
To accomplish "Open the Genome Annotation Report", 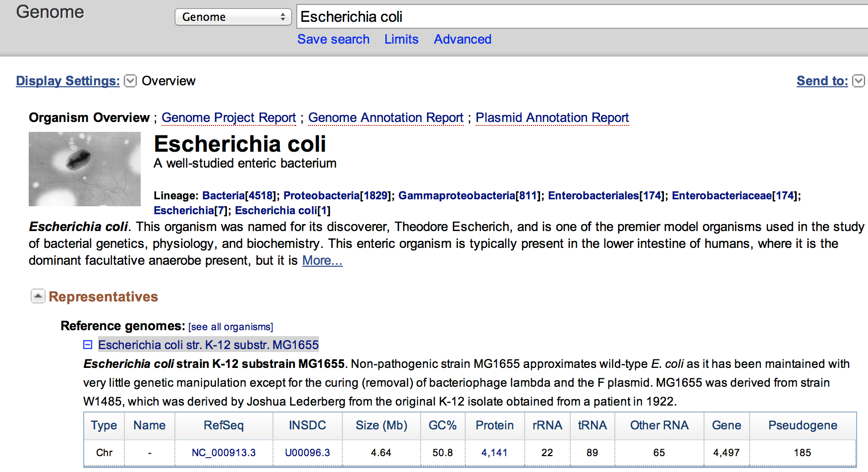I will click(386, 118).
